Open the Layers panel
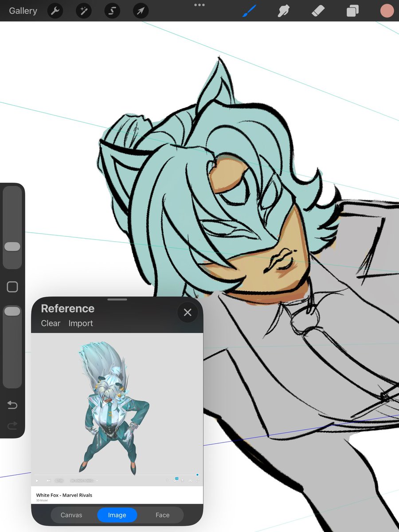The image size is (399, 532). (x=352, y=11)
